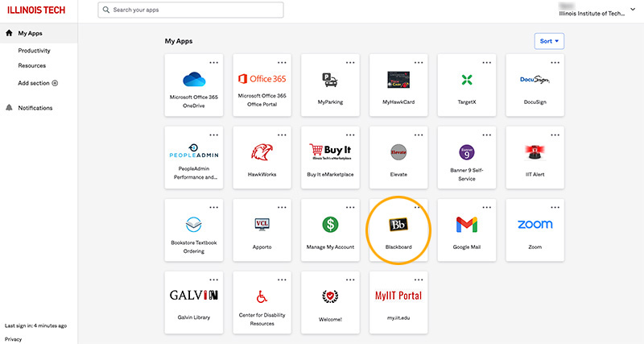Open the three-dot menu on the Galvin Library card

point(213,280)
